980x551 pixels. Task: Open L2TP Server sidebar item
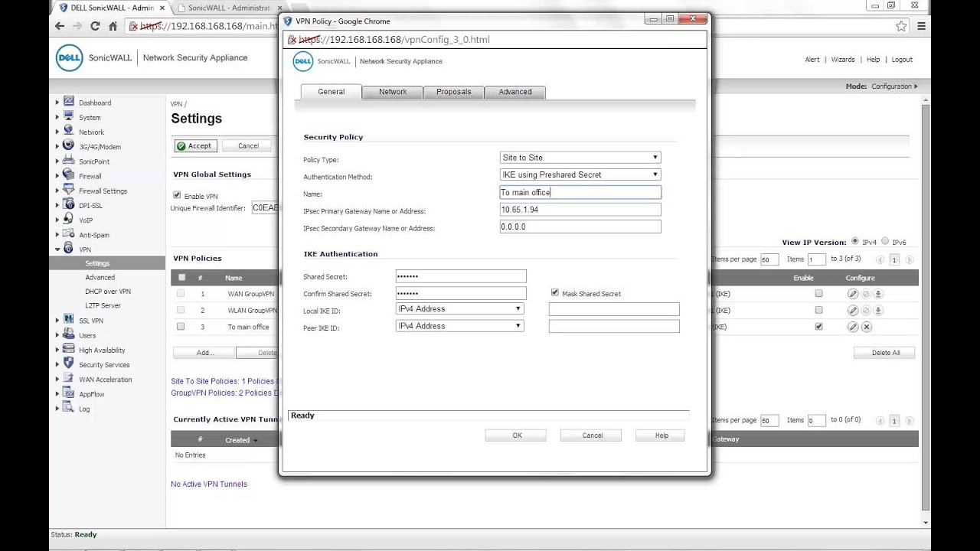pyautogui.click(x=103, y=305)
